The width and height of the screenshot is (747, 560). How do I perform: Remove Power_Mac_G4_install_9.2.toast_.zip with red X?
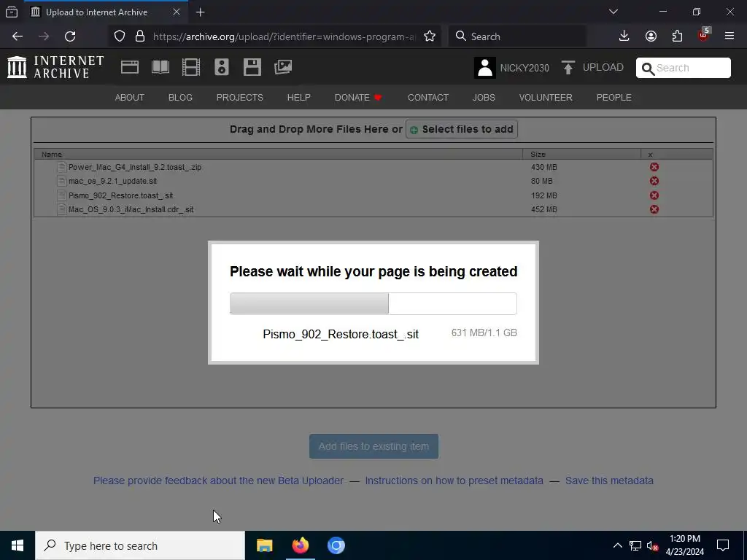click(x=654, y=167)
